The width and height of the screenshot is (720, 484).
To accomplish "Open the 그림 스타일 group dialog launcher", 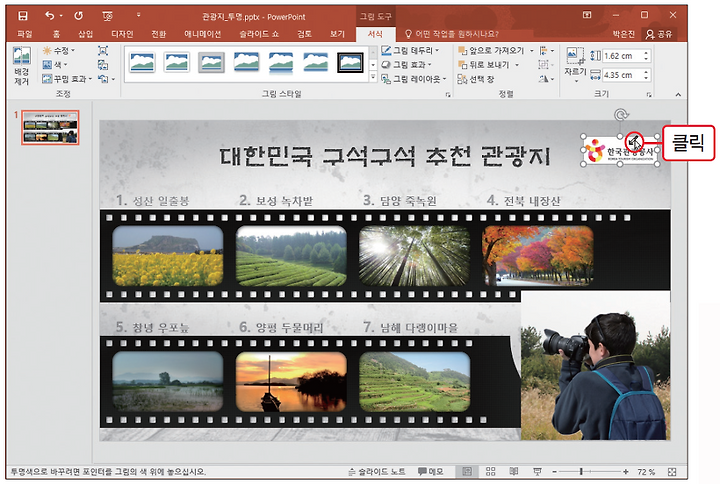I will (448, 94).
